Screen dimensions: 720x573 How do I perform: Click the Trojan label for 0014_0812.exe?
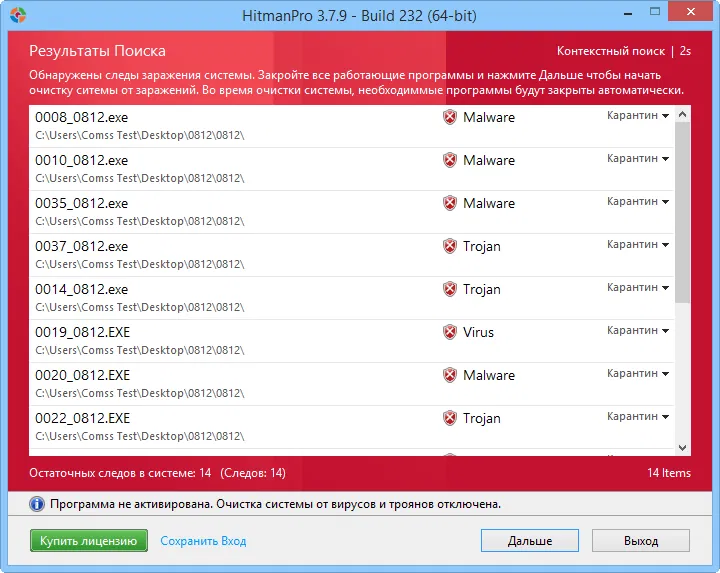[482, 290]
